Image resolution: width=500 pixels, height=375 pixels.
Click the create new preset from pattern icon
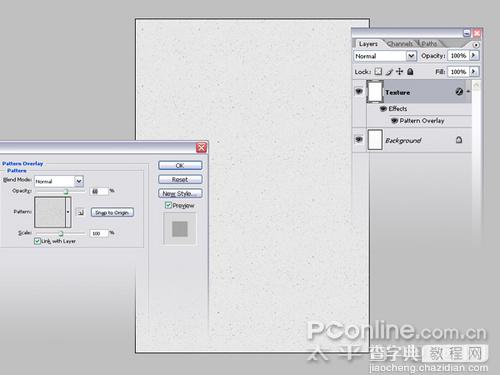click(x=81, y=212)
